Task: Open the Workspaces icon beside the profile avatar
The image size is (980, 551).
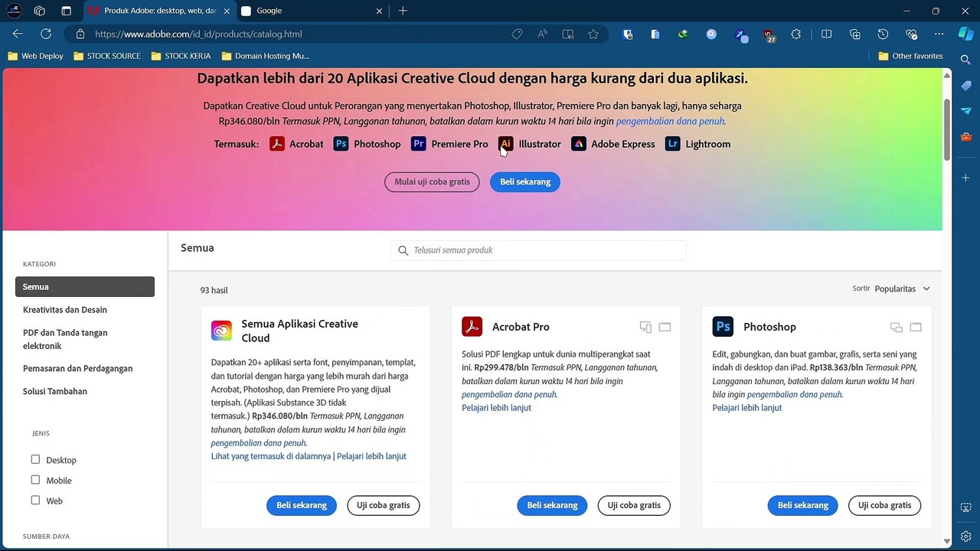Action: [x=40, y=11]
